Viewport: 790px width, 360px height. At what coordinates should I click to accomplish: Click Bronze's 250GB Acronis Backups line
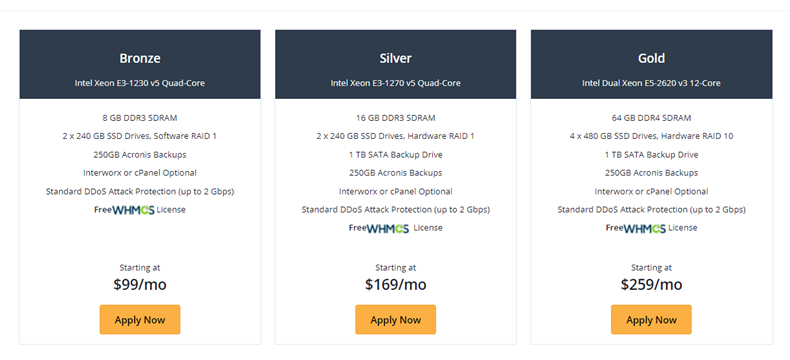click(140, 155)
